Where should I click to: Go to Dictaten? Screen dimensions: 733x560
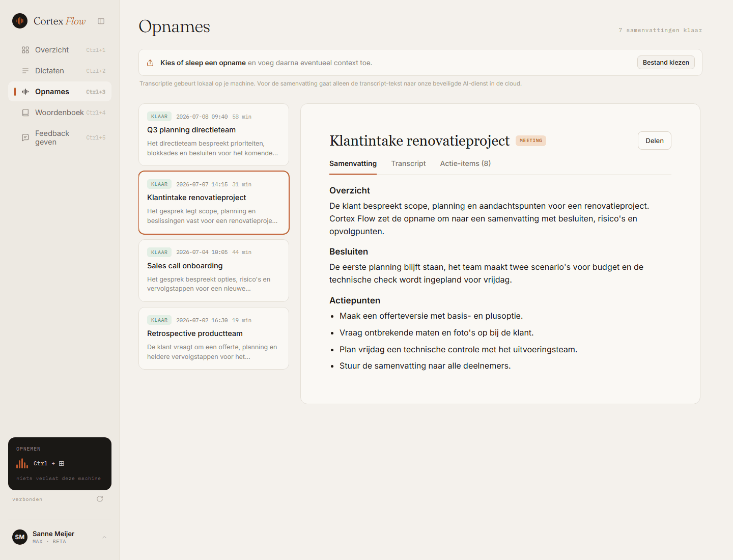click(x=60, y=71)
